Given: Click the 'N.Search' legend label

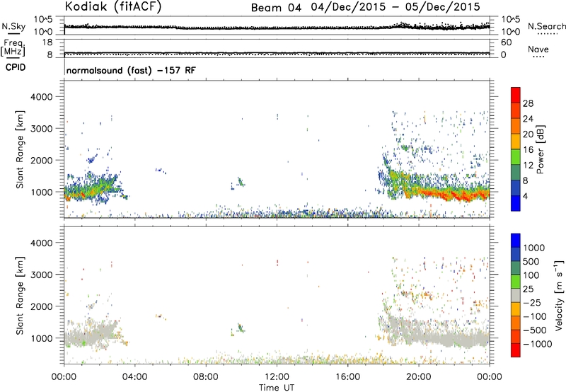Looking at the screenshot, I should click(x=546, y=26).
